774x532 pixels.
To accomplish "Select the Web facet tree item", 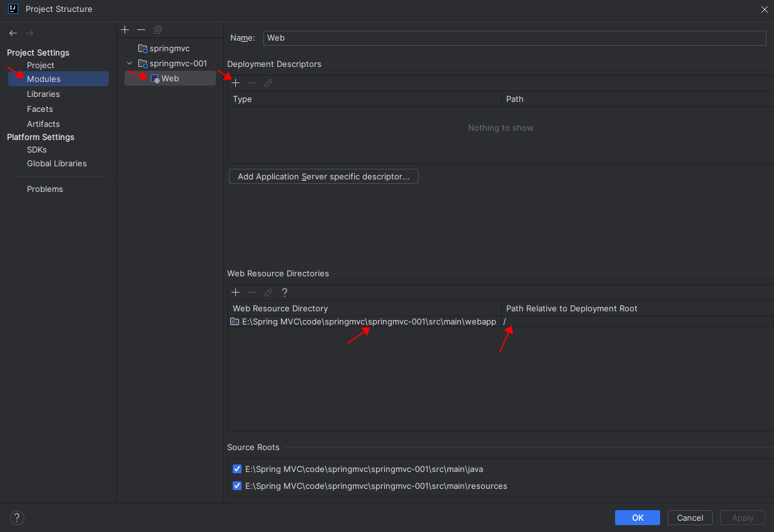I will [170, 78].
